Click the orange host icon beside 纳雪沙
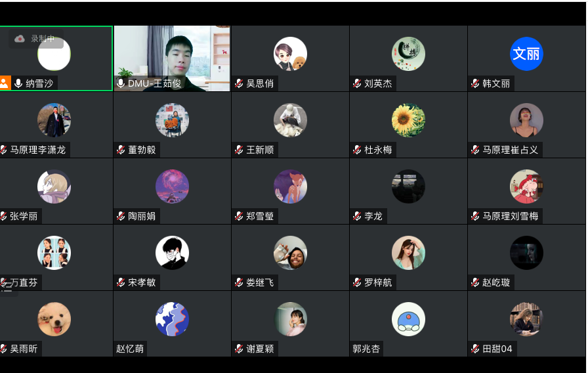 point(5,83)
